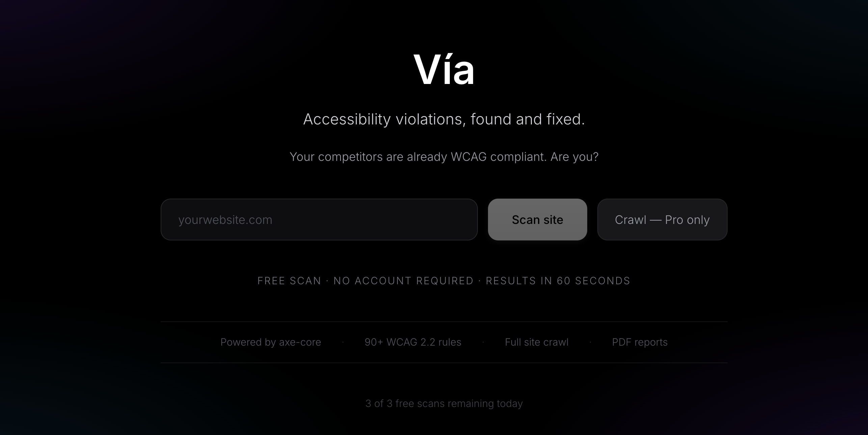Screen dimensions: 868x435
Task: Click dot separator between WCAG rules and Full site crawl
Action: click(x=483, y=342)
